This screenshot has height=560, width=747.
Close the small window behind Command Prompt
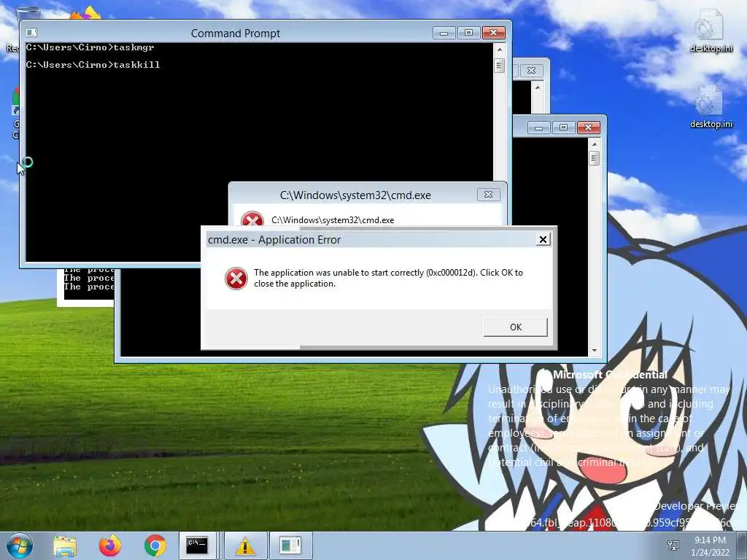coord(531,71)
